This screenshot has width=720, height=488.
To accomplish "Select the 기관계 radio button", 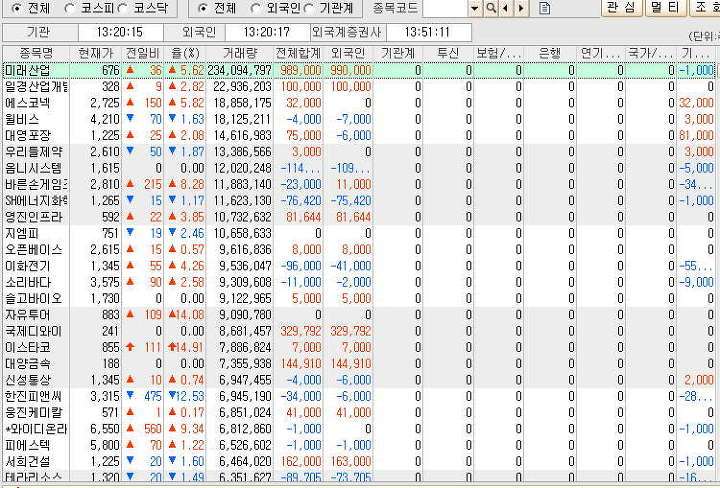I will [309, 8].
